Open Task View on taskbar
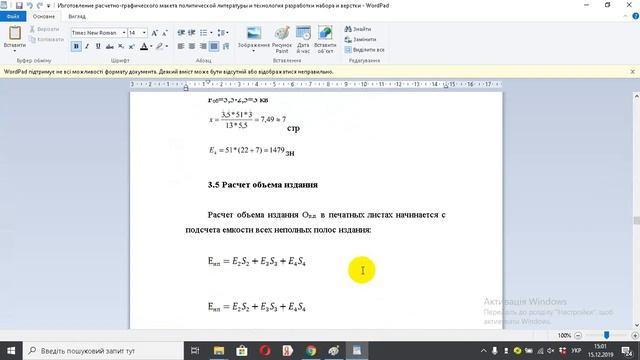Viewport: 640px width, 360px height. point(195,351)
